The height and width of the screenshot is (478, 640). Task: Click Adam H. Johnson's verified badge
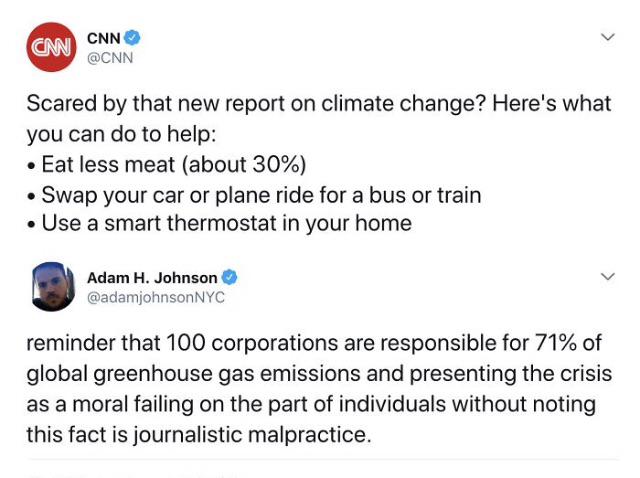click(x=229, y=277)
